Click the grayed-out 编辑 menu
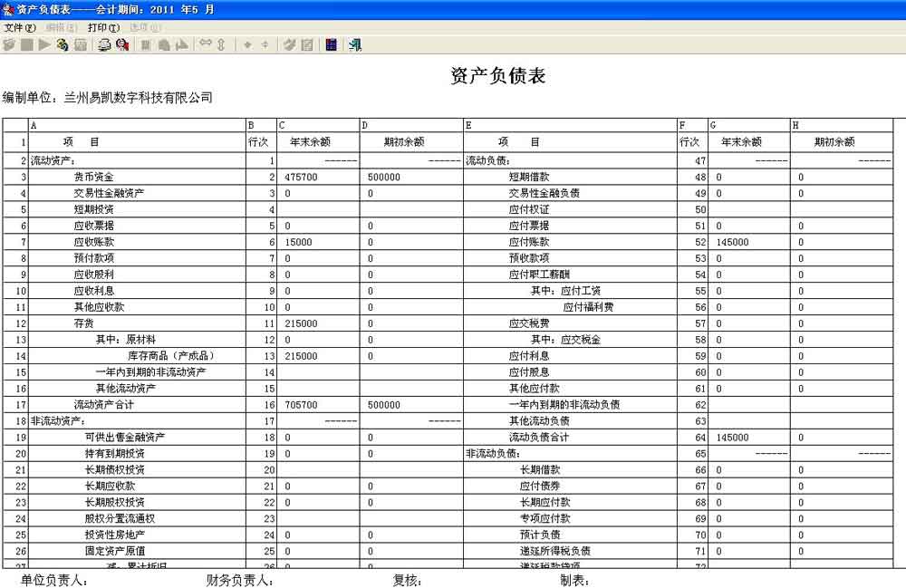 click(62, 28)
